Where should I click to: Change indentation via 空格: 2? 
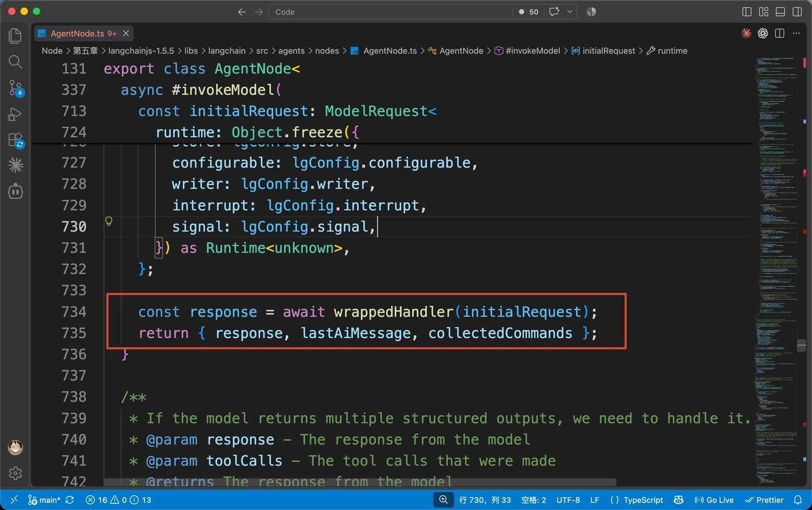click(533, 500)
